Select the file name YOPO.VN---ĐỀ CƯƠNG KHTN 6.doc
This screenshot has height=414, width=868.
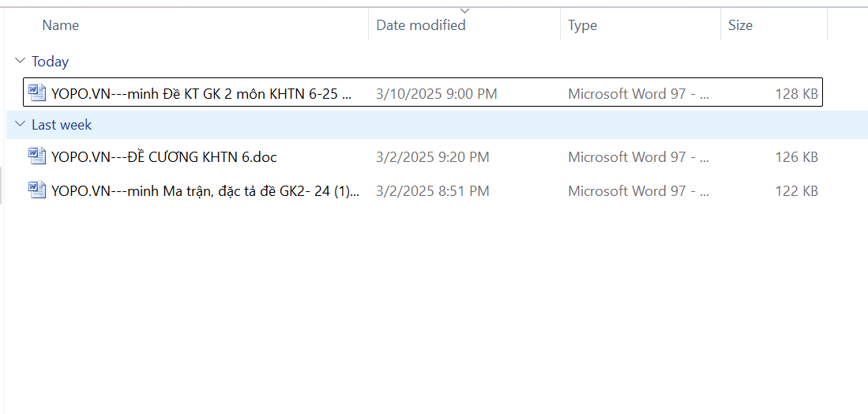(164, 157)
